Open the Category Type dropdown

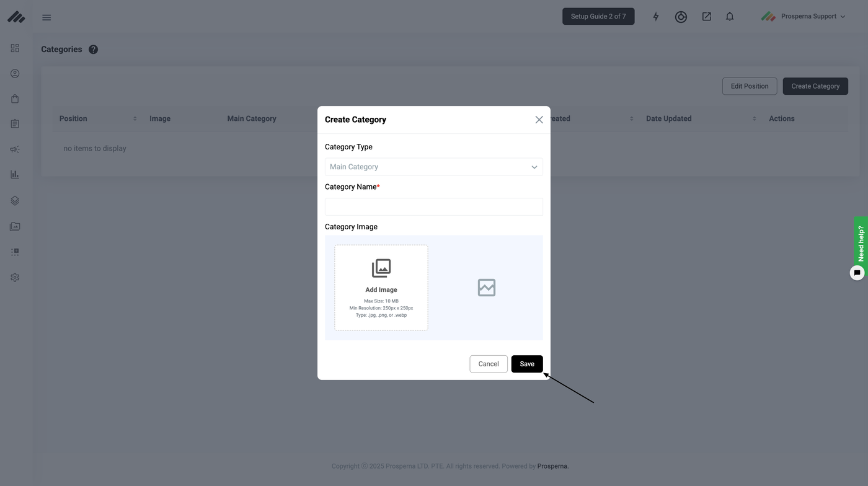pyautogui.click(x=433, y=167)
